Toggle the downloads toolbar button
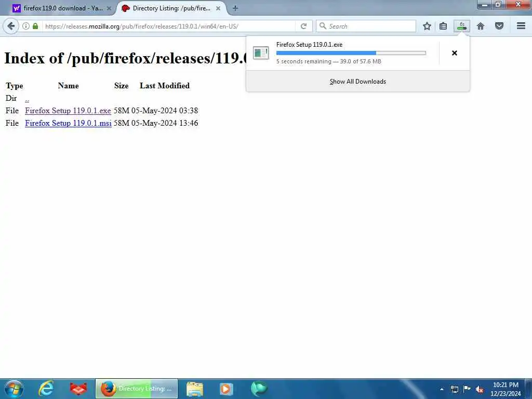Image resolution: width=532 pixels, height=399 pixels. (x=462, y=26)
